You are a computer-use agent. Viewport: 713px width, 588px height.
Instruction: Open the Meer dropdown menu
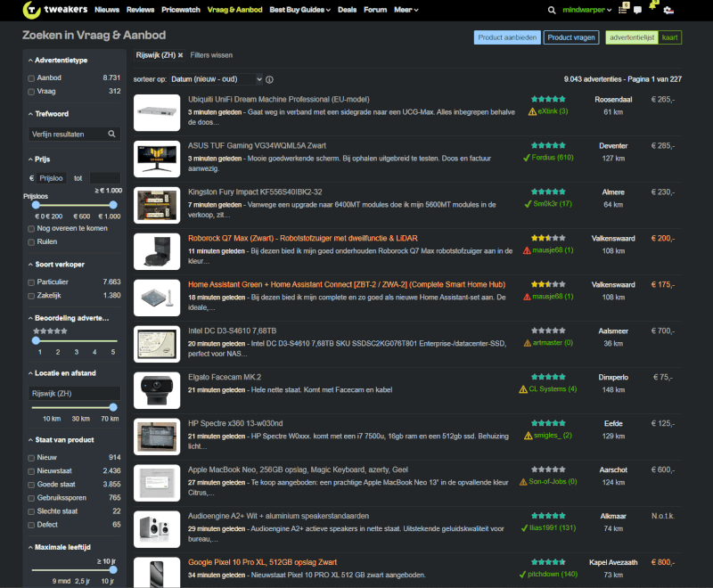406,10
